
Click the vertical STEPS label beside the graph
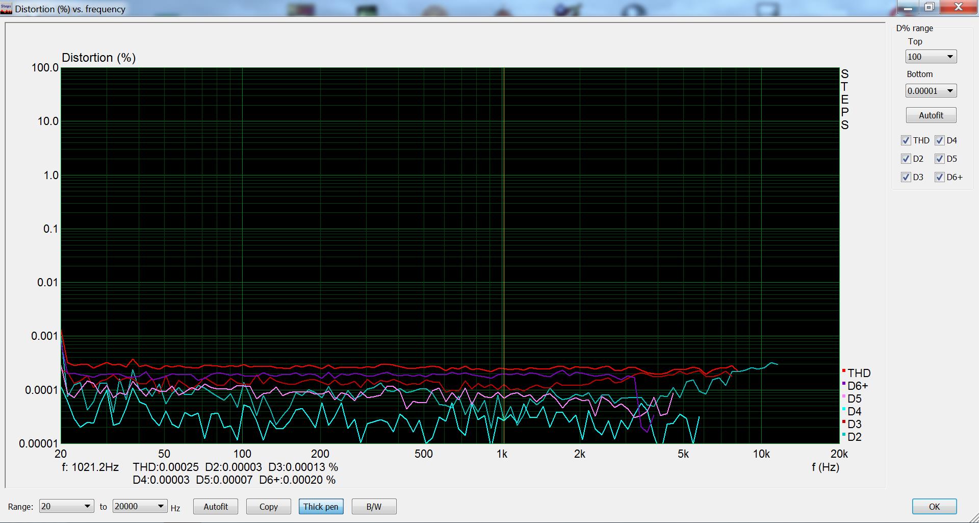[845, 99]
